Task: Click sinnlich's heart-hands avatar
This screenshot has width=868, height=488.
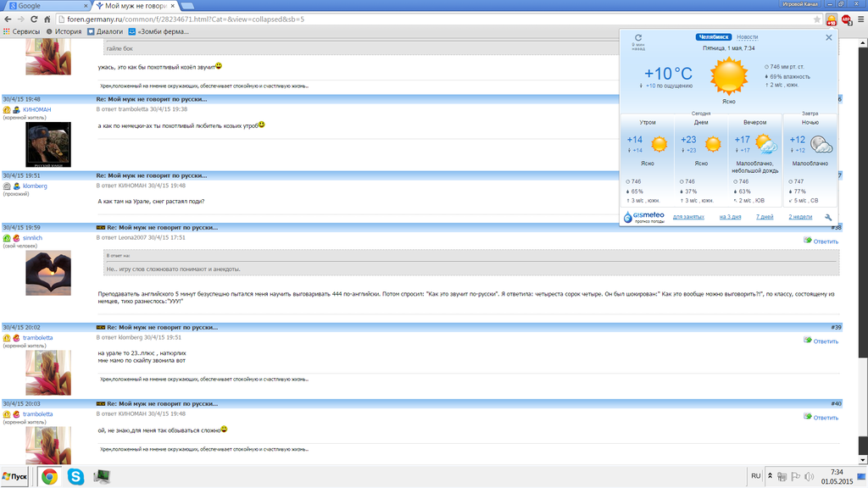Action: pos(48,273)
